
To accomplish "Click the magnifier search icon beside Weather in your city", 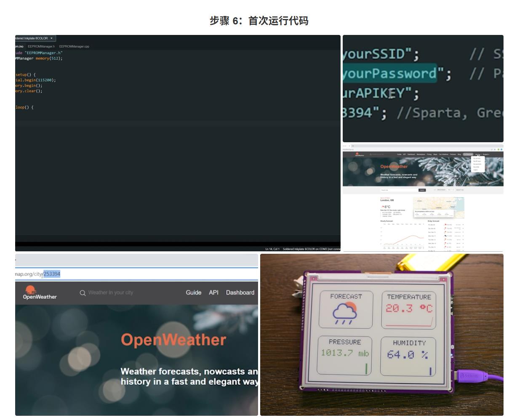I will pos(83,293).
